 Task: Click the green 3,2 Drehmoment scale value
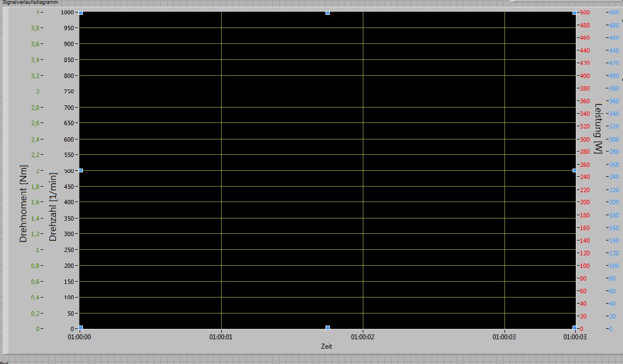tap(35, 76)
